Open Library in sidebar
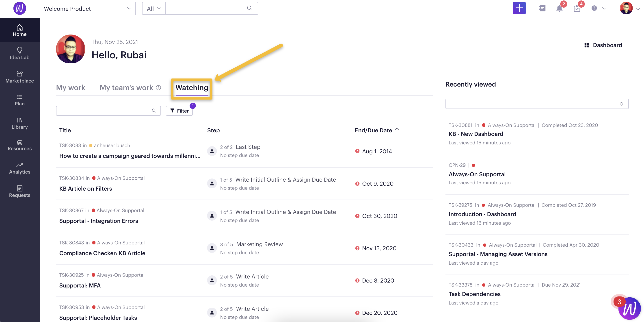Viewport: 644px width, 322px height. click(x=20, y=123)
